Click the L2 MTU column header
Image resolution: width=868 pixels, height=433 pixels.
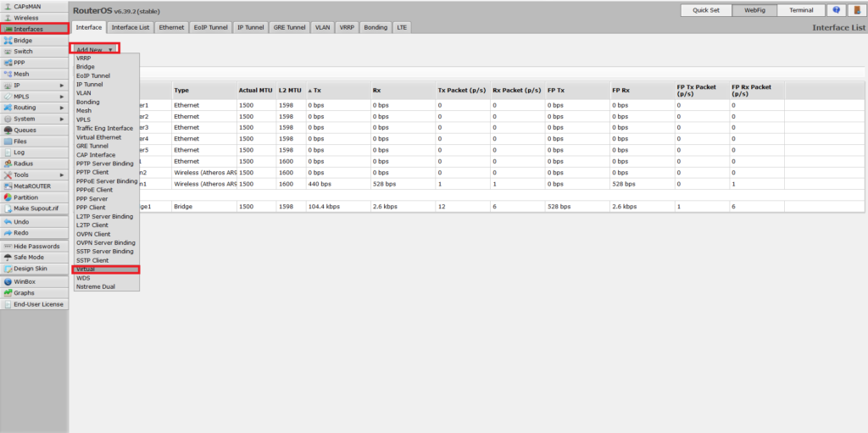292,91
